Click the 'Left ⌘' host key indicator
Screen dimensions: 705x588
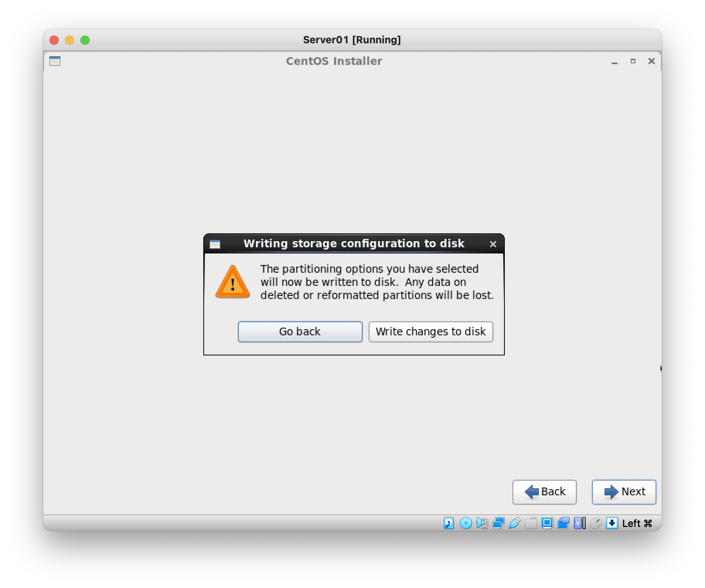pyautogui.click(x=637, y=523)
